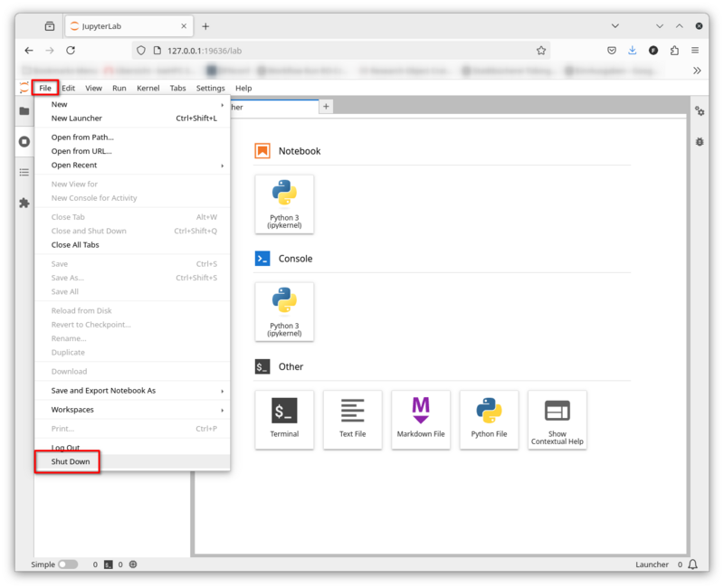
Task: Open the Settings menu
Action: [211, 88]
